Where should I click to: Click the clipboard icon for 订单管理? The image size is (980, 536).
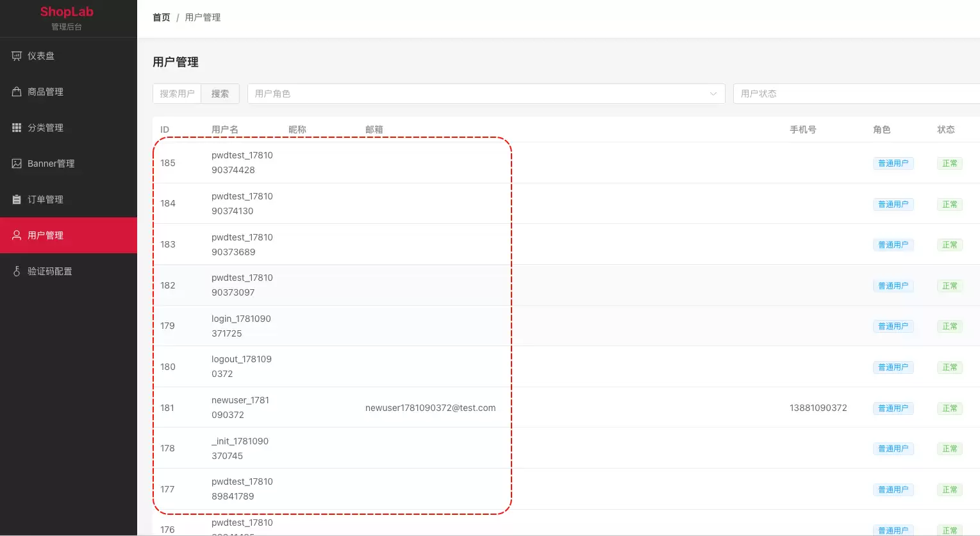click(17, 199)
